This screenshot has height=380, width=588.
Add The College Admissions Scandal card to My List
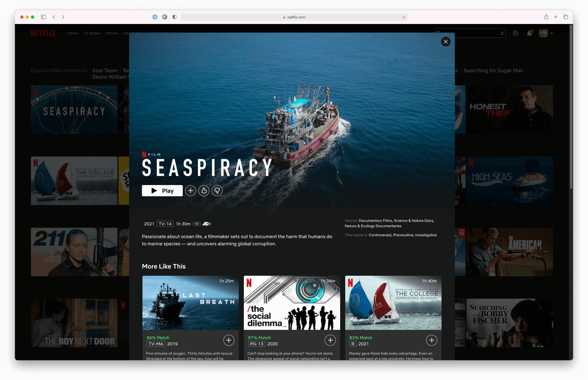click(431, 340)
